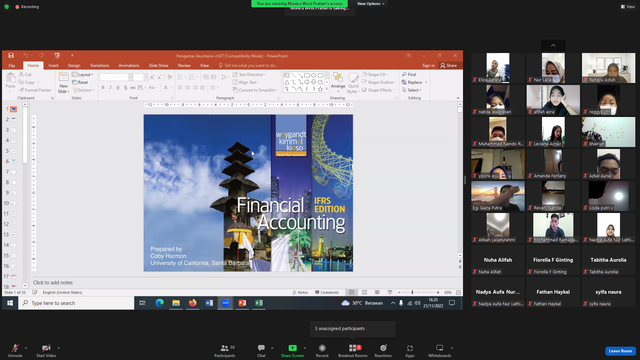Click the Reset slide command
Image resolution: width=640 pixels, height=360 pixels.
80,82
